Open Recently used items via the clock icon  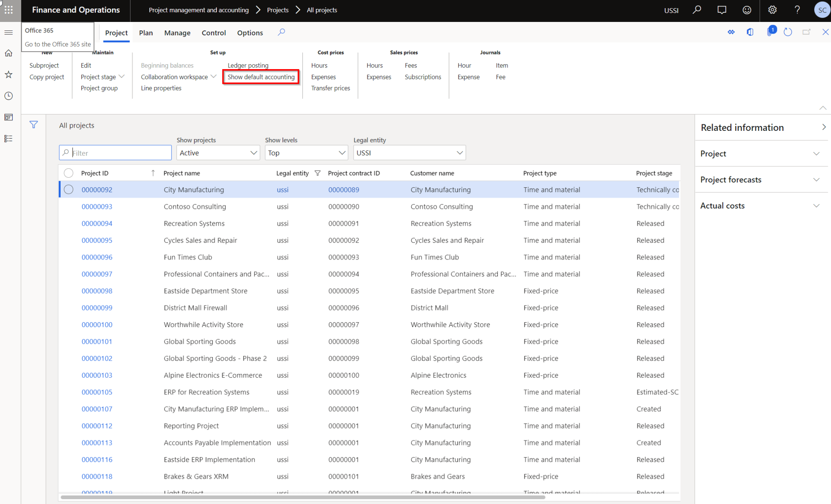click(9, 96)
